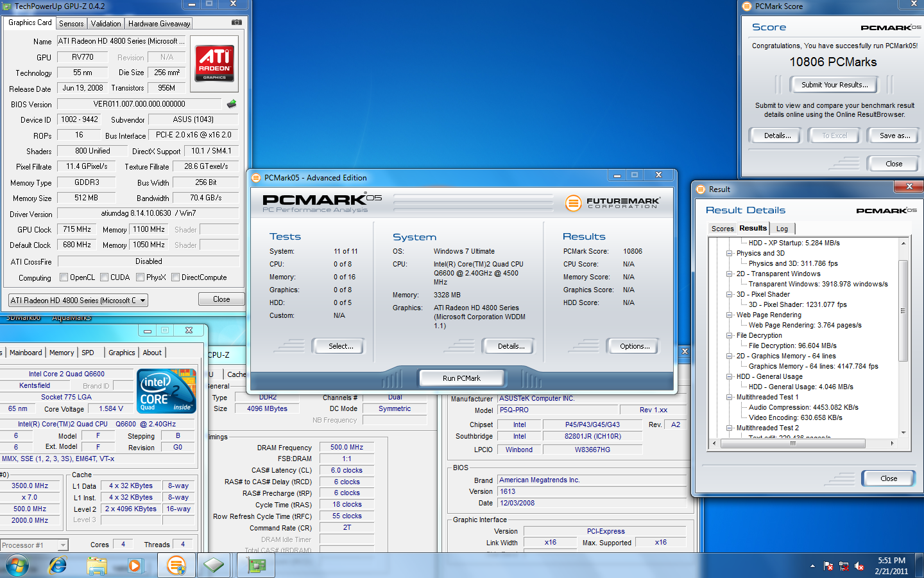
Task: Toggle the PhysX checkbox
Action: [140, 277]
